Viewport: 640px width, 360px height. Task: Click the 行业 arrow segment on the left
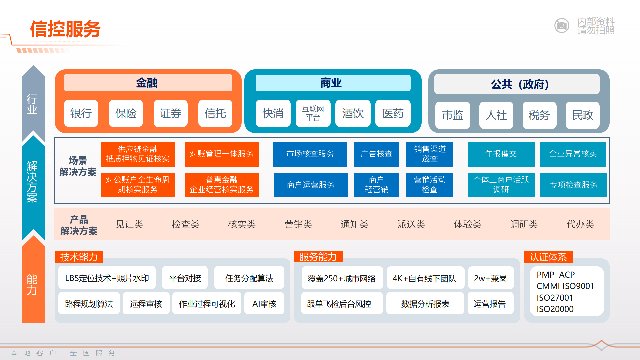click(33, 103)
